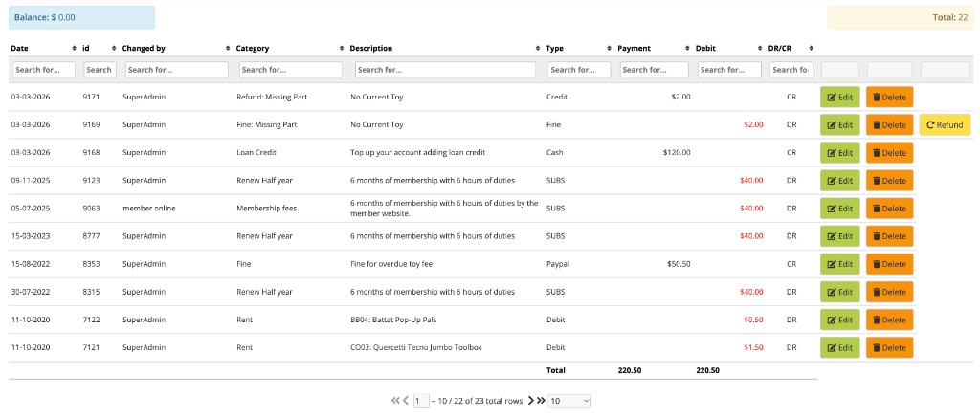Delete transaction 9169
This screenshot has height=420, width=980.
pos(889,125)
